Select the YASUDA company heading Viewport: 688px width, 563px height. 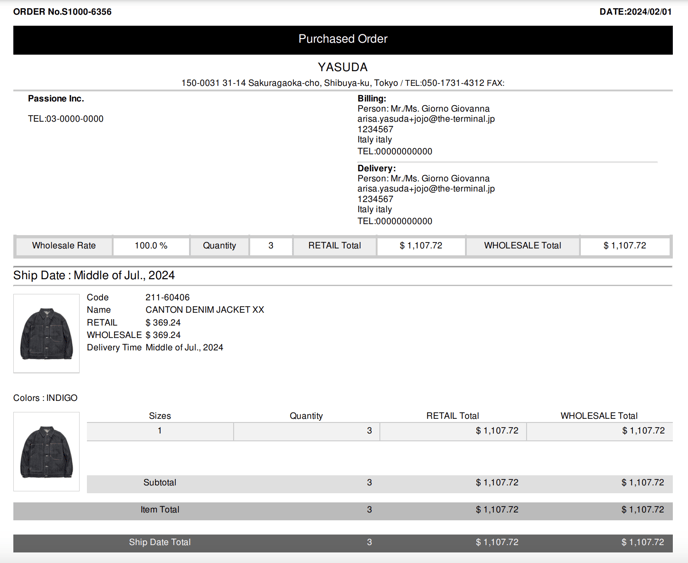[x=343, y=67]
